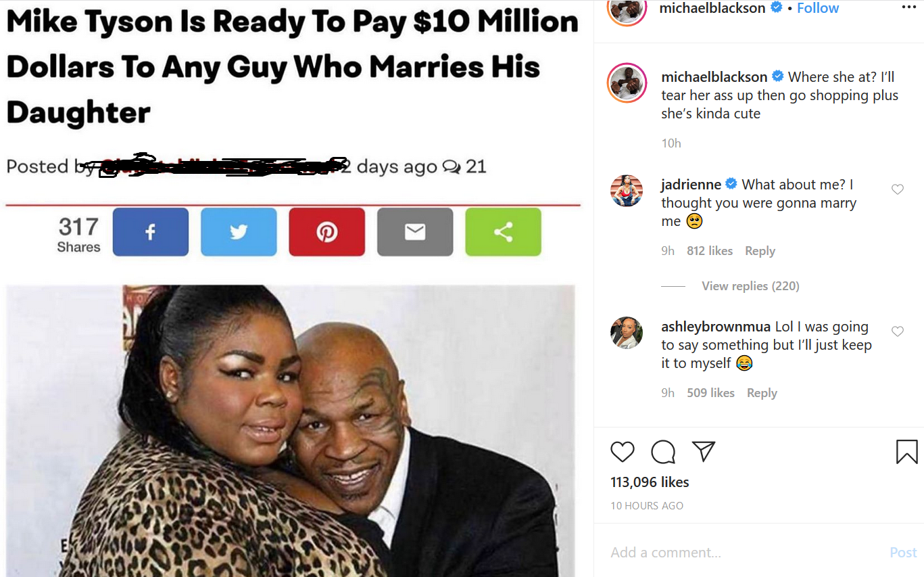
Task: Open jadrienne's profile avatar
Action: click(627, 190)
